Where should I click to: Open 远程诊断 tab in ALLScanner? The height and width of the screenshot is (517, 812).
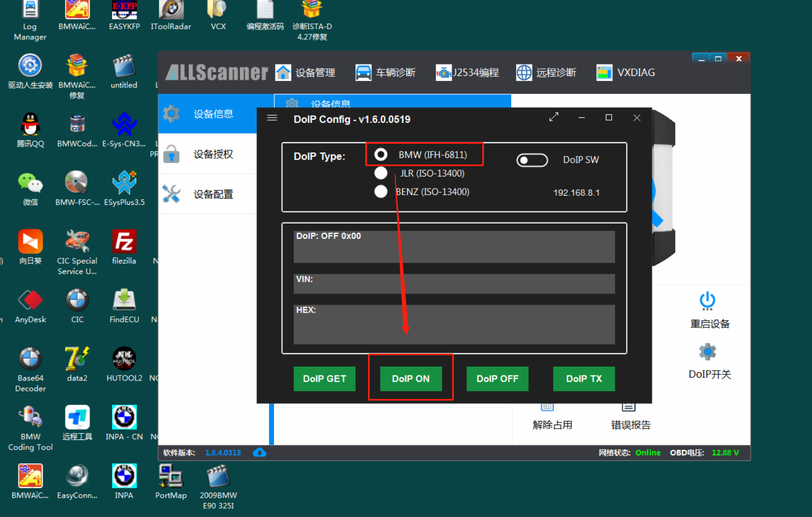pyautogui.click(x=546, y=73)
